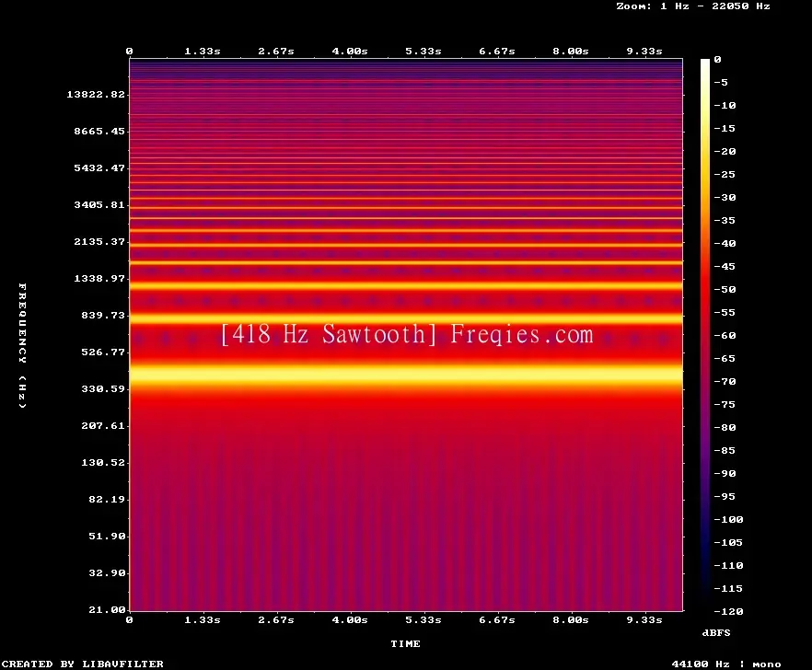
Task: Click the 3405.81 frequency axis label
Action: pyautogui.click(x=99, y=204)
